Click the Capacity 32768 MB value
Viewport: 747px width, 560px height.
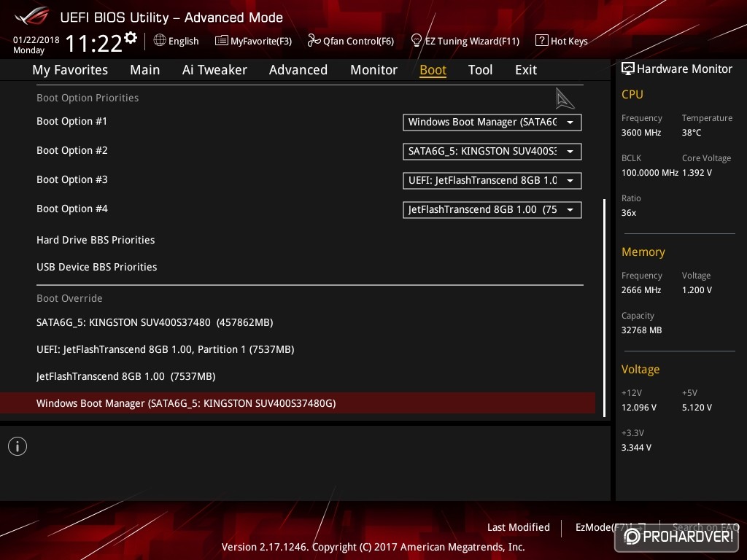(x=642, y=330)
